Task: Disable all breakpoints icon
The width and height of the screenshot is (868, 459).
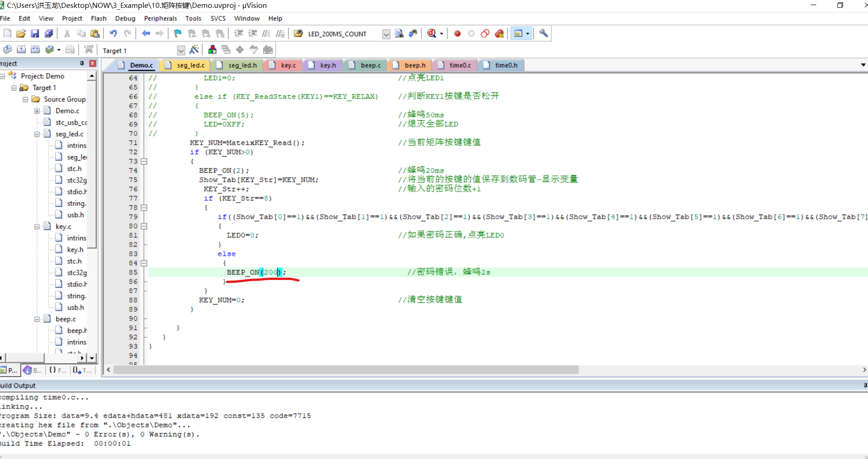Action: pyautogui.click(x=485, y=33)
